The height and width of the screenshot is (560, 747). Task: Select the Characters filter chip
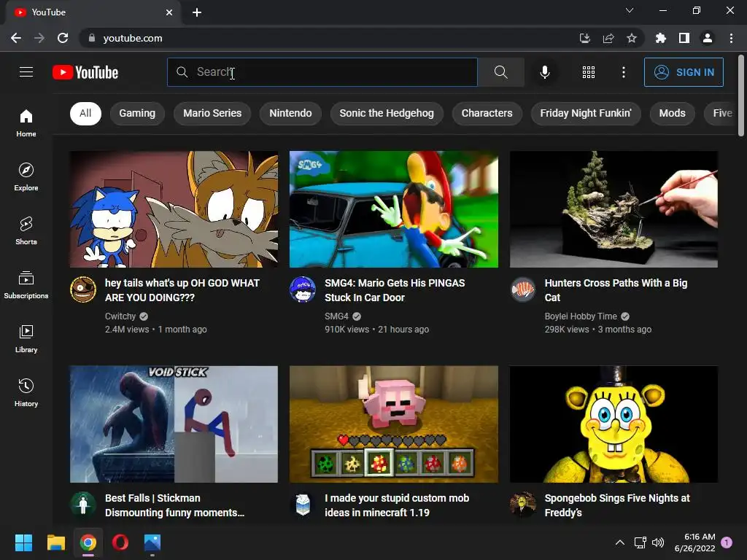point(487,113)
